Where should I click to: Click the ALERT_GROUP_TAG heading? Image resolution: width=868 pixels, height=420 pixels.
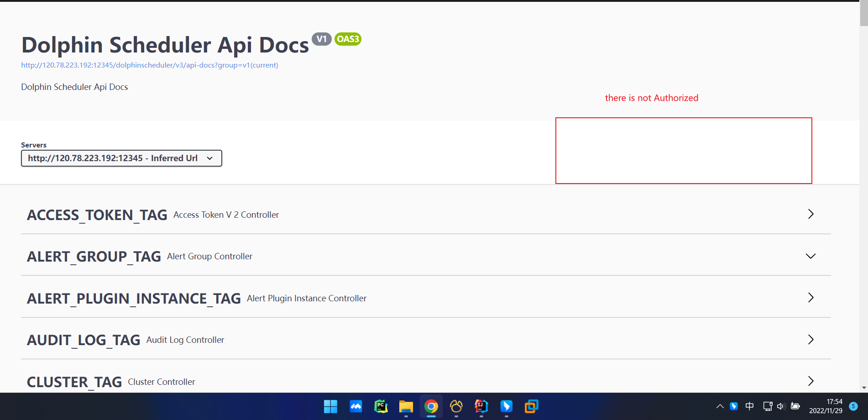tap(94, 257)
